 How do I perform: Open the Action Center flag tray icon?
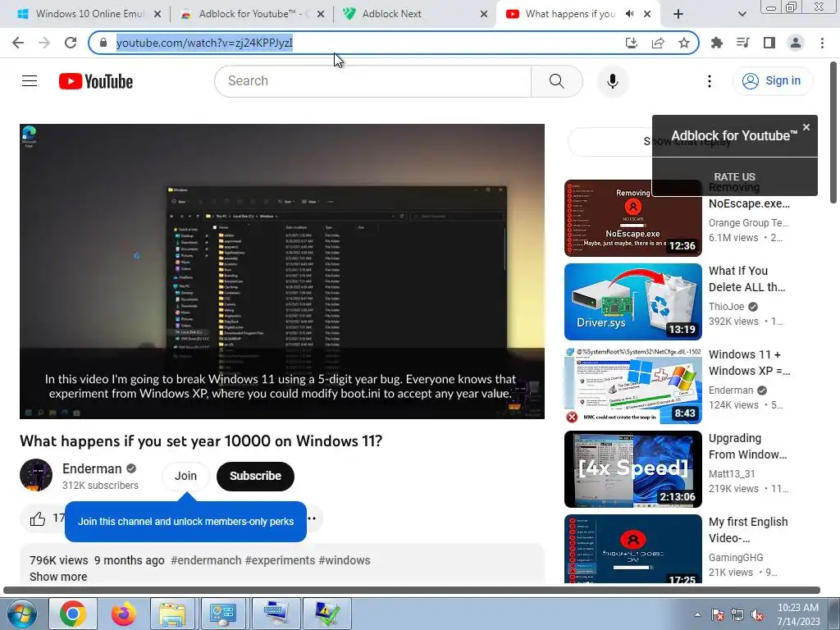[717, 615]
